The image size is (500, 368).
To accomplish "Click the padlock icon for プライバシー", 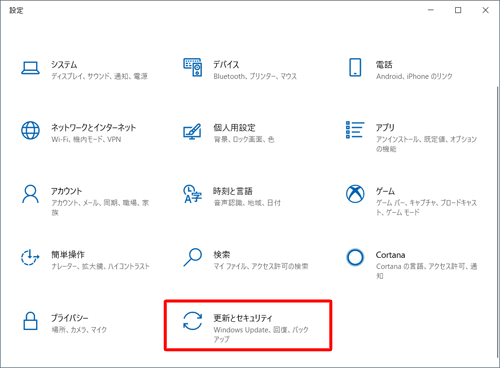I will click(x=30, y=321).
